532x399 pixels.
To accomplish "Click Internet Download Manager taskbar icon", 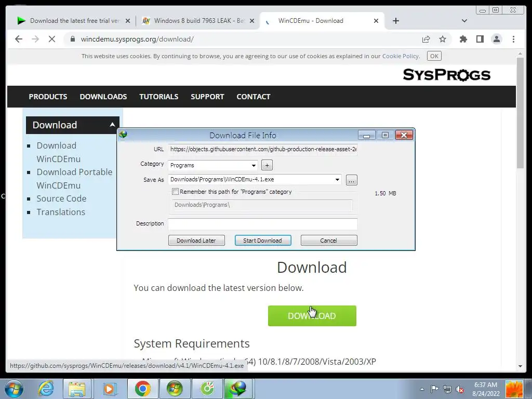I will pos(238,389).
